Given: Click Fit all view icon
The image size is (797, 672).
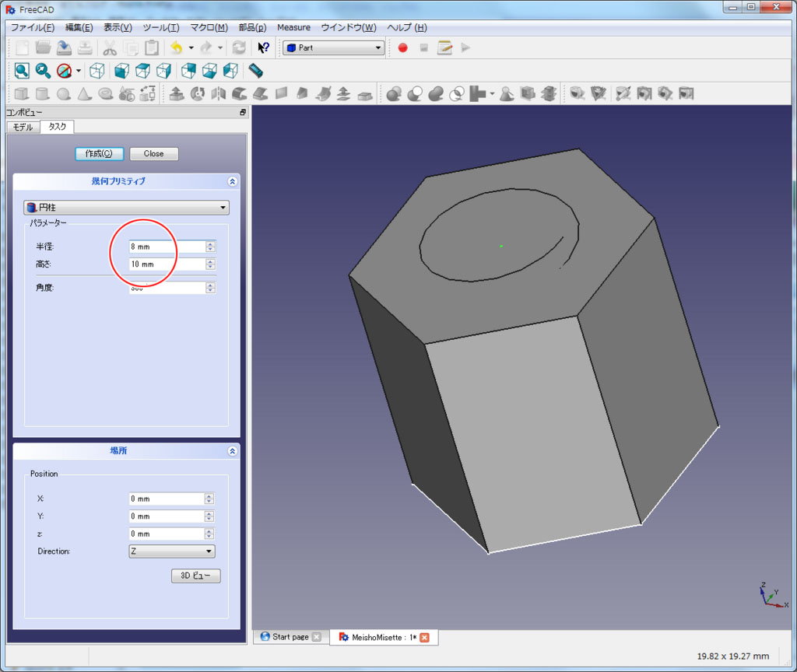Looking at the screenshot, I should [x=22, y=71].
